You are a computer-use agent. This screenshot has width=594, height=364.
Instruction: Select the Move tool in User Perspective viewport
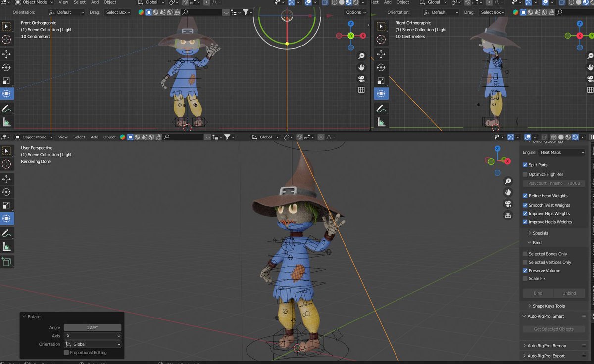[6, 179]
